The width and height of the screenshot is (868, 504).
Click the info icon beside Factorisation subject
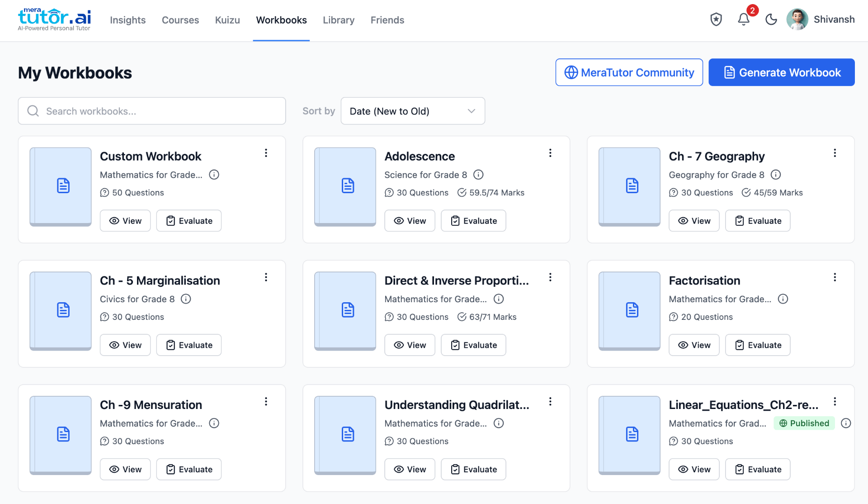(x=783, y=299)
